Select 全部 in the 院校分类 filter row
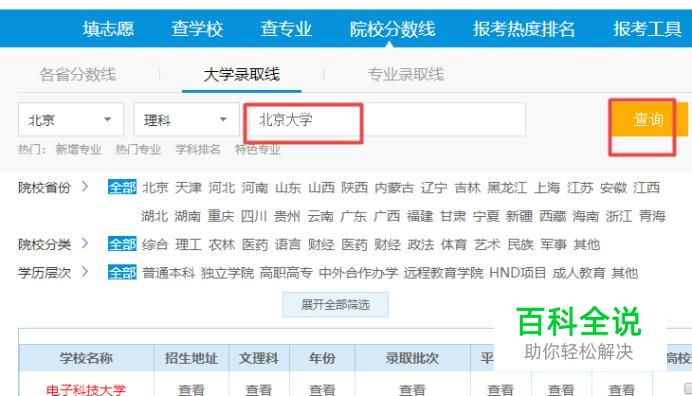This screenshot has height=396, width=692. coord(122,244)
